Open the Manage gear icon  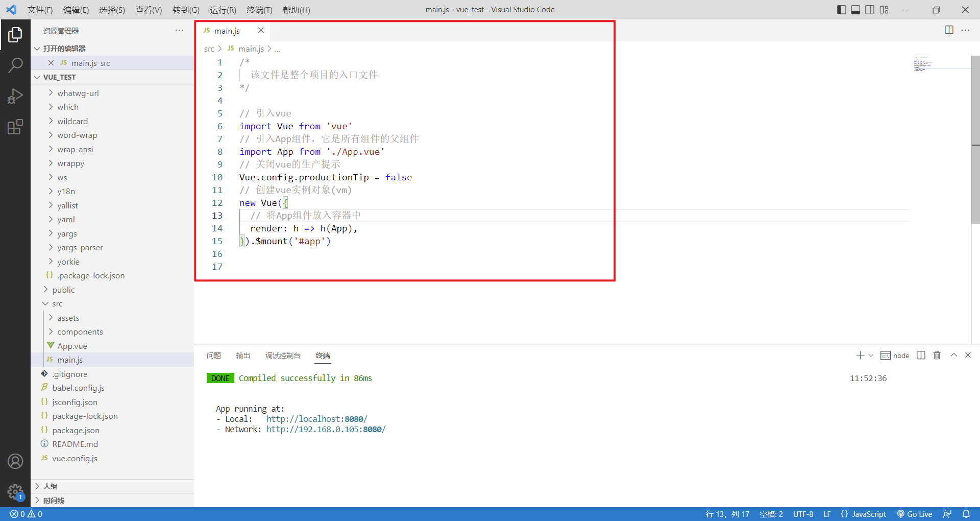(15, 492)
